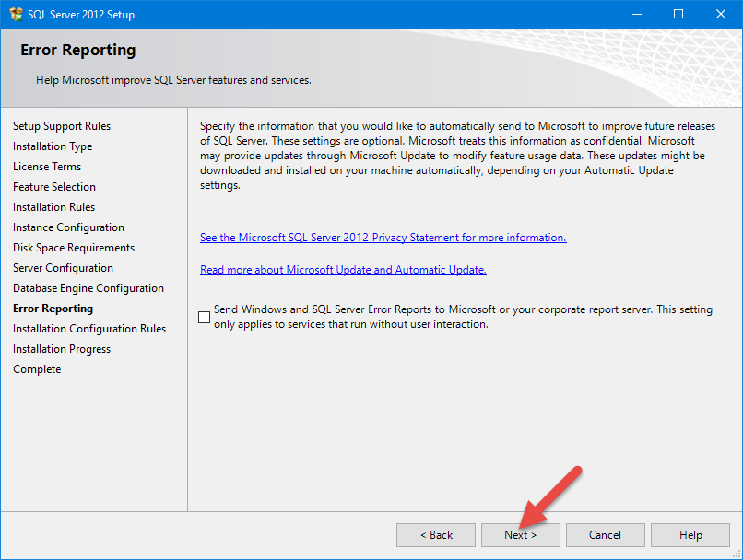The width and height of the screenshot is (743, 560).
Task: Click the Next button
Action: (x=520, y=535)
